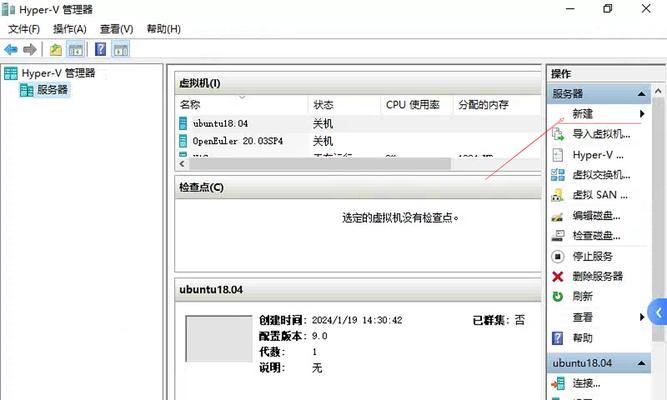The height and width of the screenshot is (400, 667).
Task: Click the horizontal scrollbar thumb in VM list
Action: tap(320, 164)
